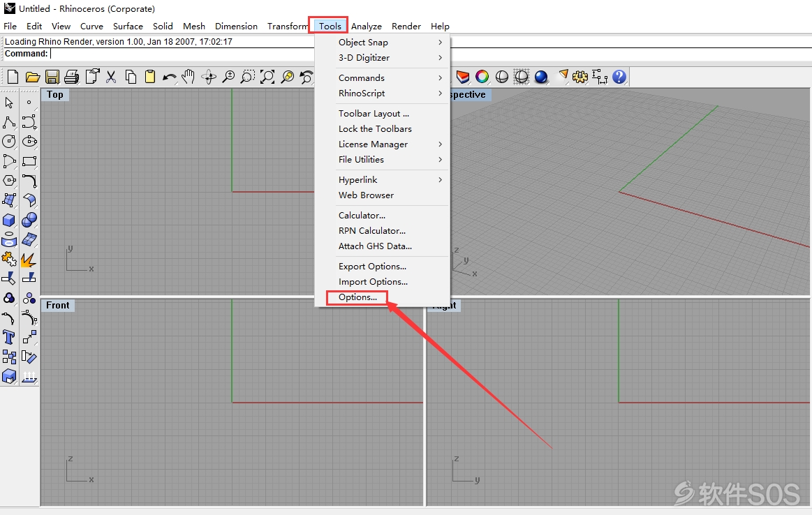This screenshot has width=812, height=515.
Task: Click the Top viewport title
Action: tap(55, 95)
